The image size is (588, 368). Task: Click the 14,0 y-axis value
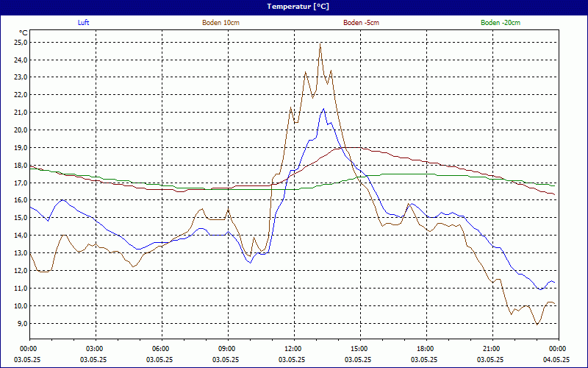21,235
